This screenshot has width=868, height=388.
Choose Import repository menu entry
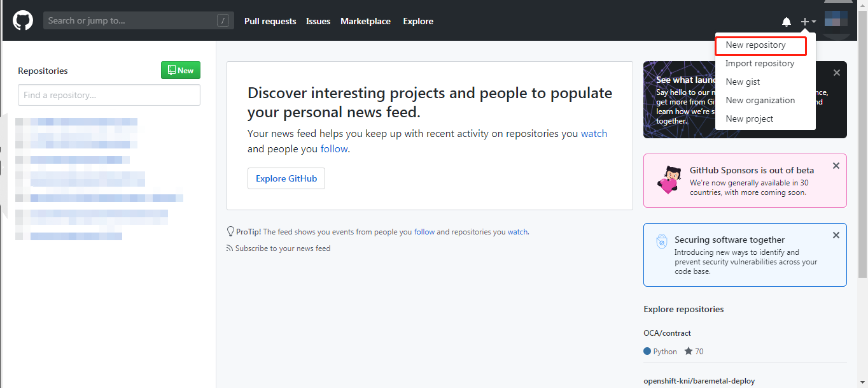pyautogui.click(x=760, y=64)
